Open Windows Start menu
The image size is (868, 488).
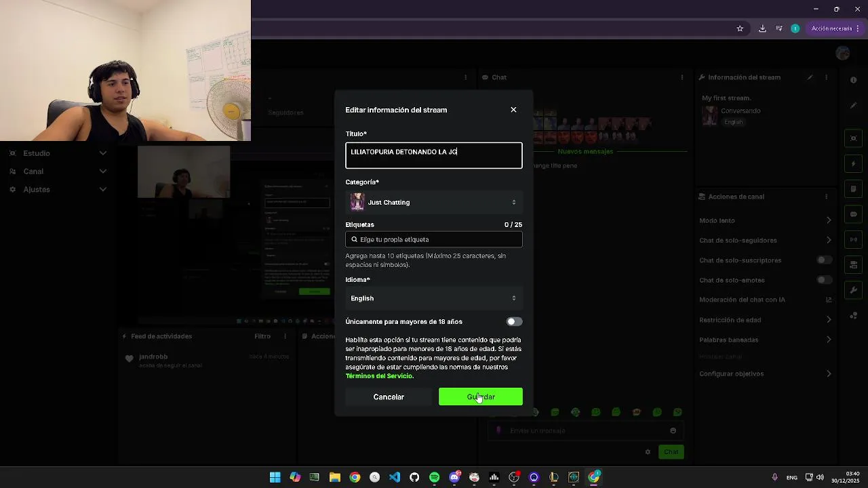point(275,477)
